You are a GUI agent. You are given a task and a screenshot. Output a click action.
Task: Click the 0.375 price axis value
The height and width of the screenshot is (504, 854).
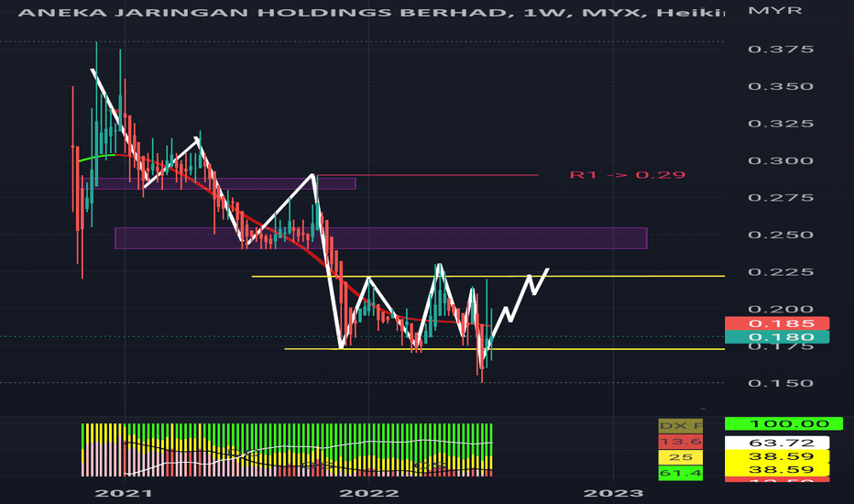[x=781, y=49]
